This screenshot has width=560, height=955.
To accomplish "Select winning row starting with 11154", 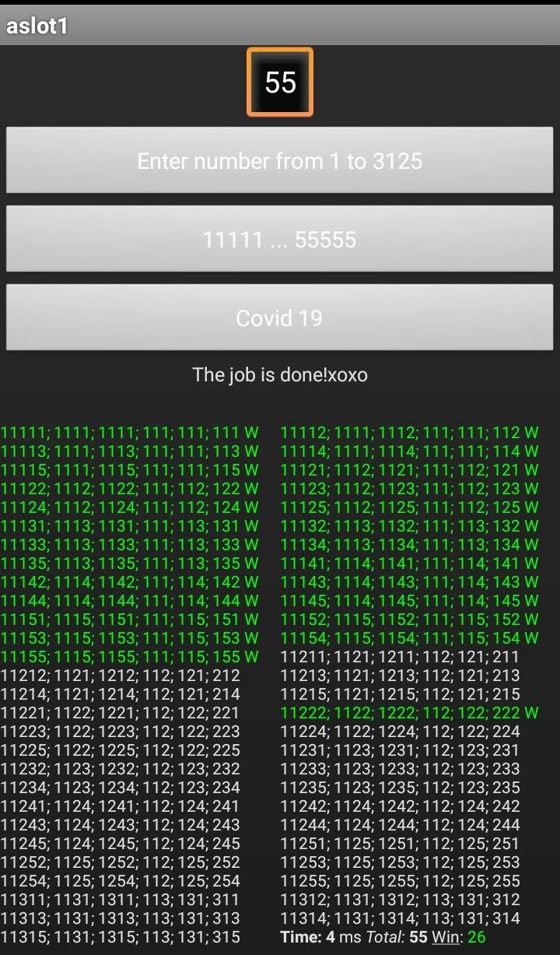I will (x=409, y=637).
